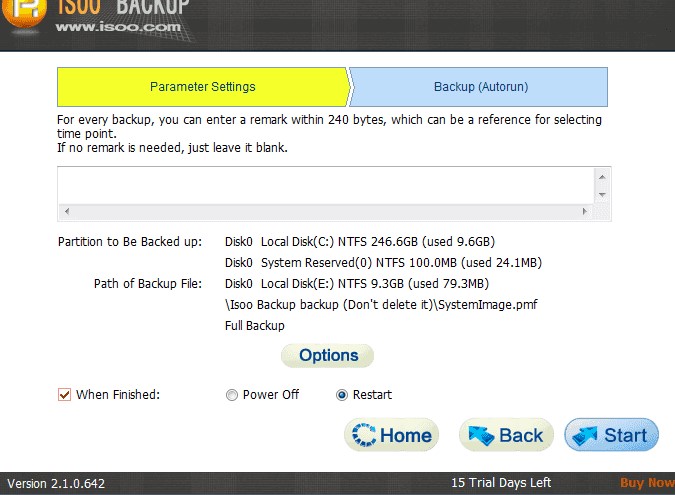Toggle the When Finished checkbox
The image size is (675, 495).
65,394
